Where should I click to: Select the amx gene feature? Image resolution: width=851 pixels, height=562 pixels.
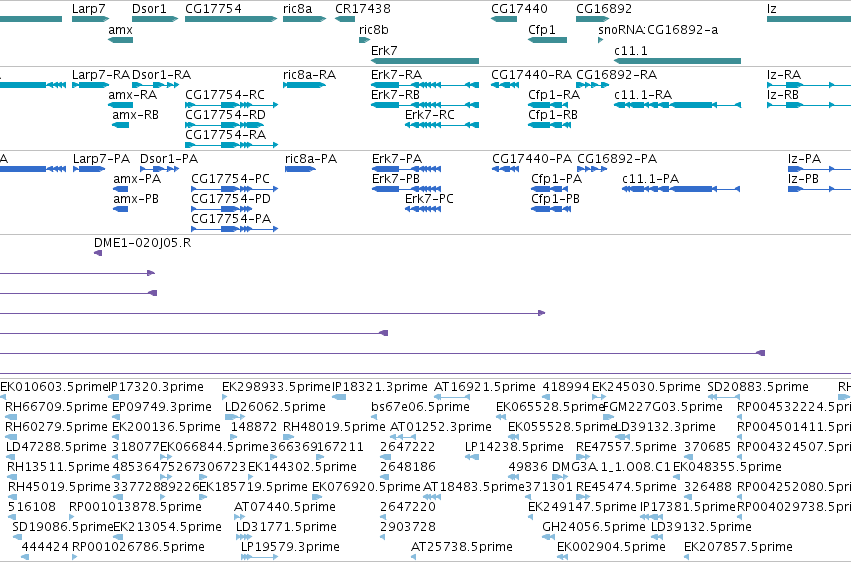(120, 40)
